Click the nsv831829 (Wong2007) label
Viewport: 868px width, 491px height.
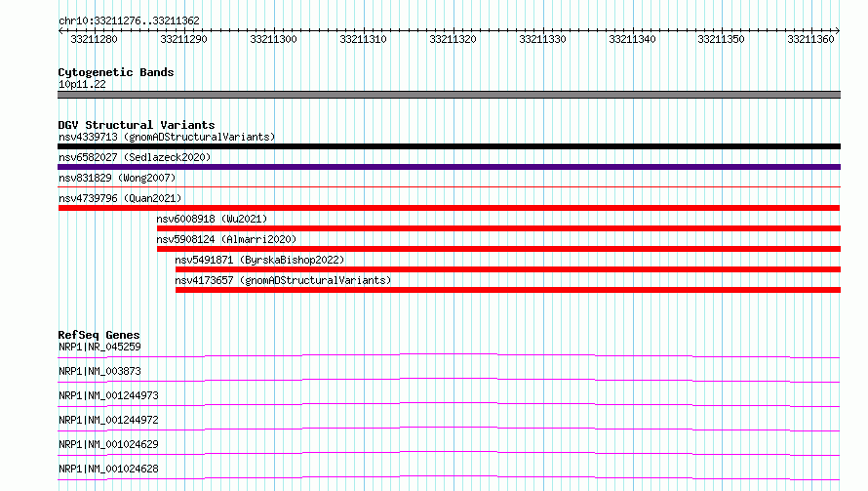click(117, 178)
